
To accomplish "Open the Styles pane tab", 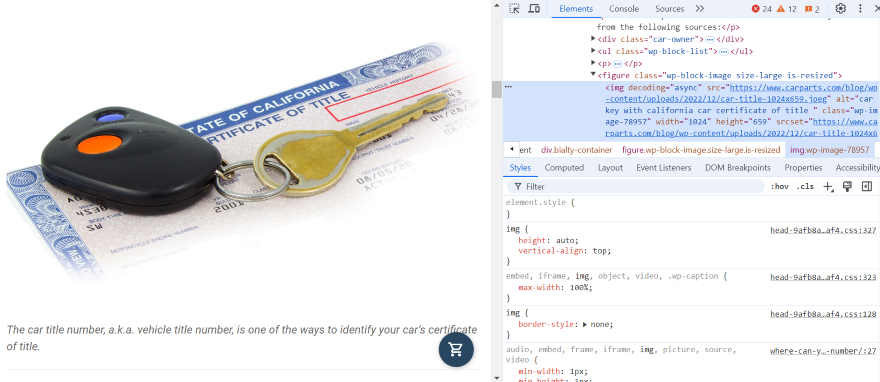I will 520,168.
